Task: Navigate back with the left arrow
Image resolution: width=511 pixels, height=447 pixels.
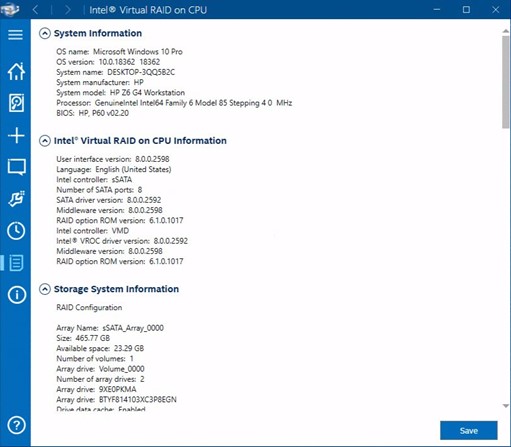Action: click(35, 10)
